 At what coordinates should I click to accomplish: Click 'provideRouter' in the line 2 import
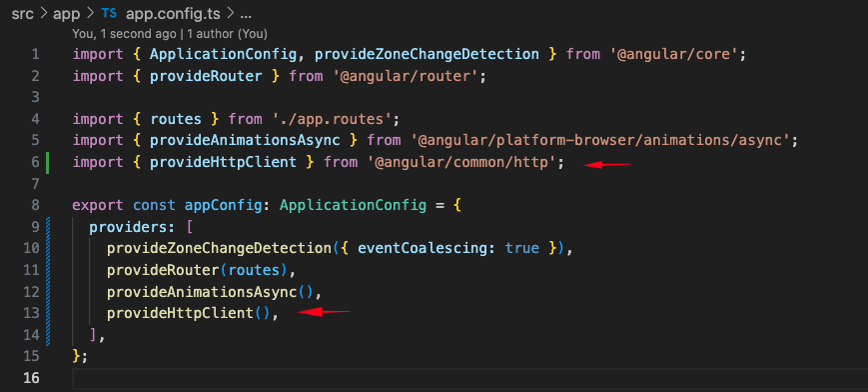(206, 76)
